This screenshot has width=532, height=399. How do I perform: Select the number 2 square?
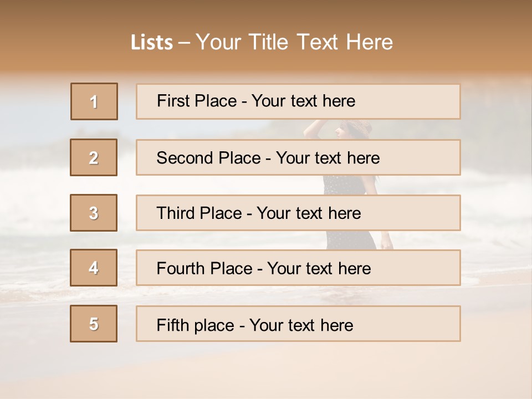94,157
